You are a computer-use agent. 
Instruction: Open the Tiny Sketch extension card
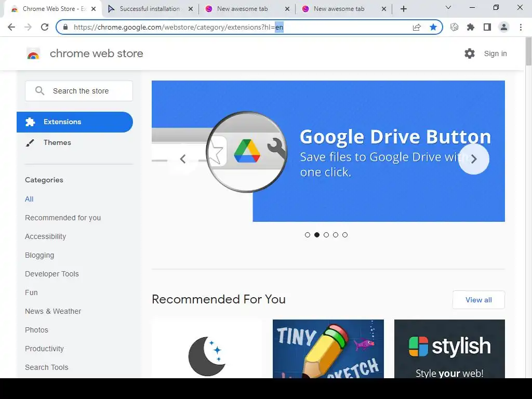click(328, 349)
